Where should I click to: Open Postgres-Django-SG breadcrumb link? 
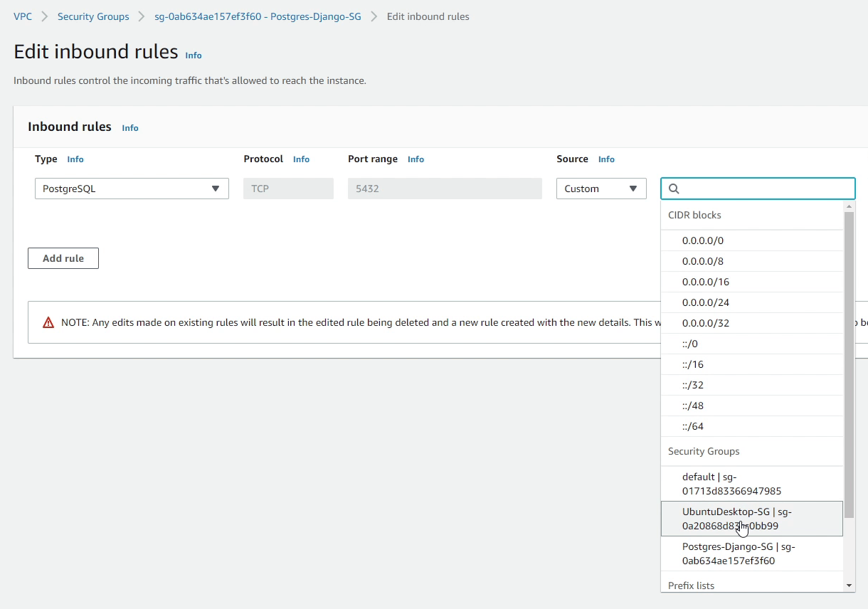click(x=258, y=16)
